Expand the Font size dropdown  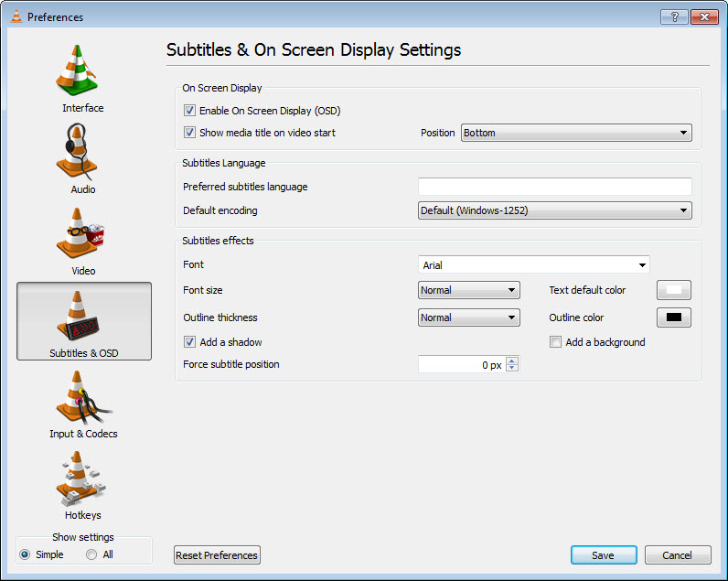coord(469,290)
